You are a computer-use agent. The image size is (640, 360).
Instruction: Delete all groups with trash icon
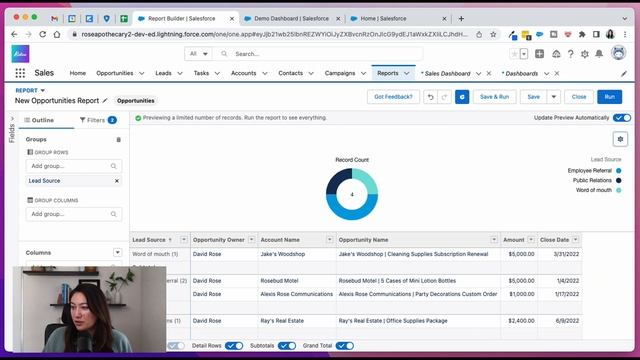119,140
